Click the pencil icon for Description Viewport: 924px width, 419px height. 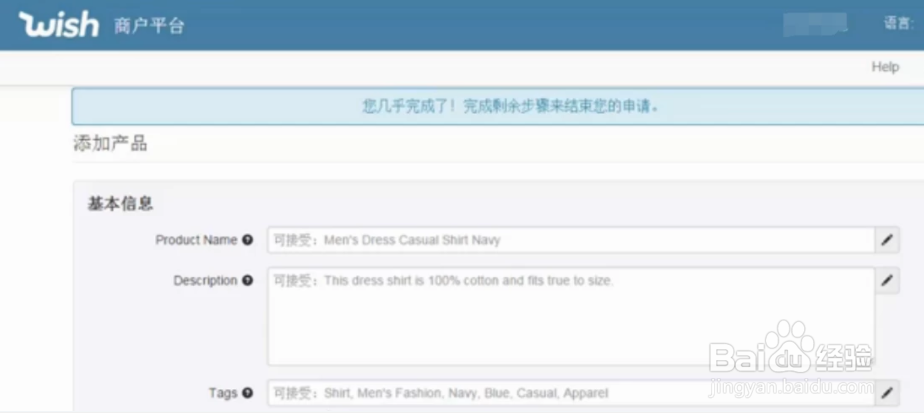point(887,281)
